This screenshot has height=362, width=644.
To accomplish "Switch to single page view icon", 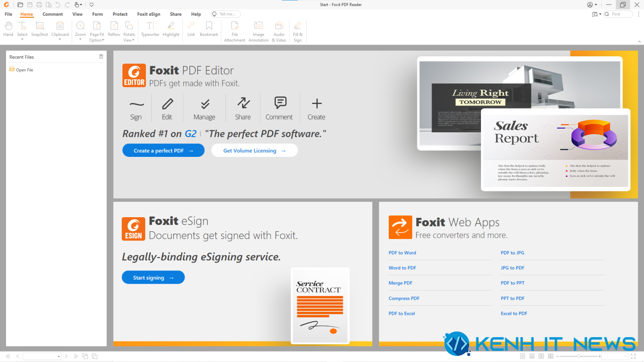I will click(522, 356).
